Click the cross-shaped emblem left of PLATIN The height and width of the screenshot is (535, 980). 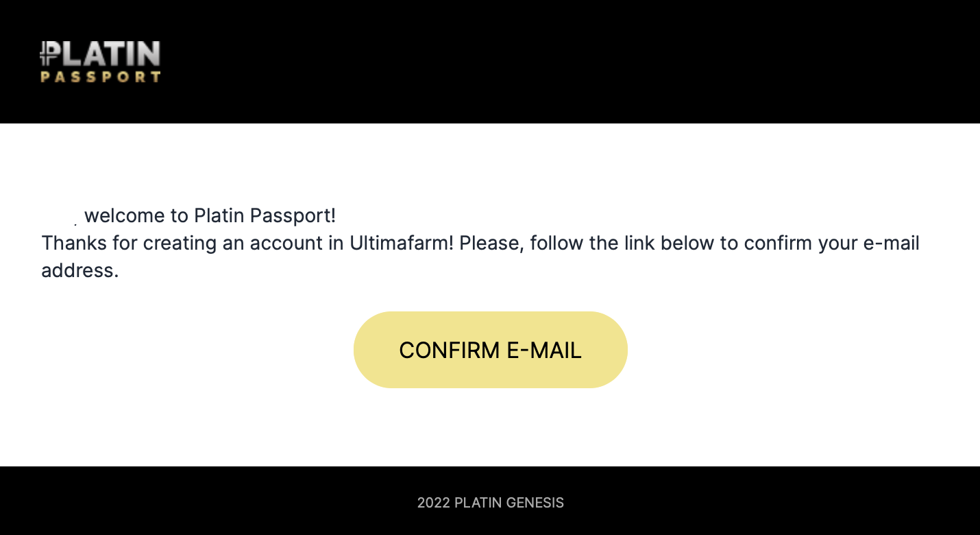click(x=47, y=54)
